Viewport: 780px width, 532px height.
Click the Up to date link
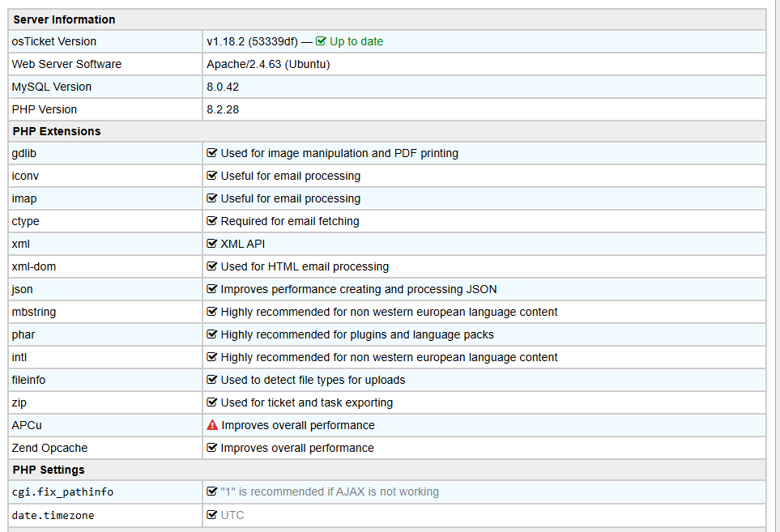point(356,42)
